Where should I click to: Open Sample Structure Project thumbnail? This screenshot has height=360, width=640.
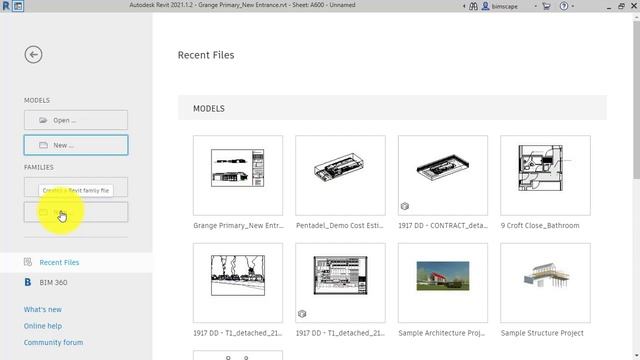(x=545, y=283)
